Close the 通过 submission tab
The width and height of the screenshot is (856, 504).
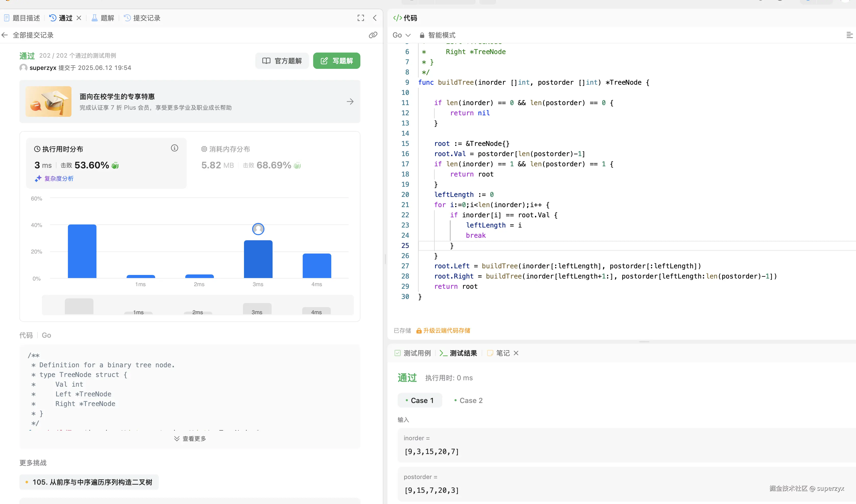pyautogui.click(x=79, y=18)
